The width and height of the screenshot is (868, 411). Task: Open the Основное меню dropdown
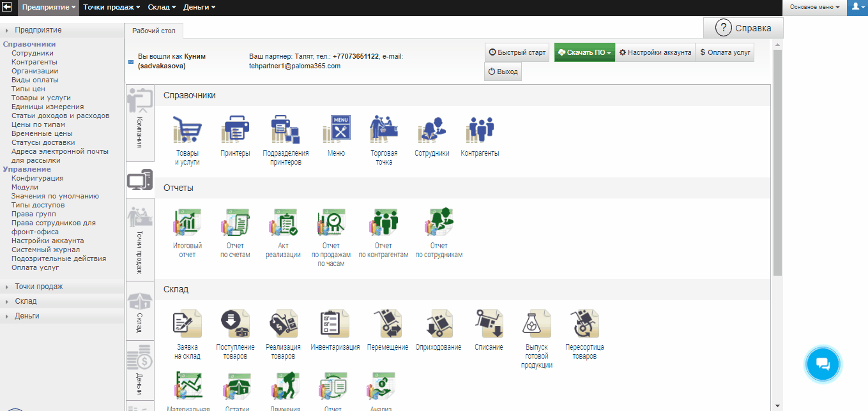tap(814, 7)
